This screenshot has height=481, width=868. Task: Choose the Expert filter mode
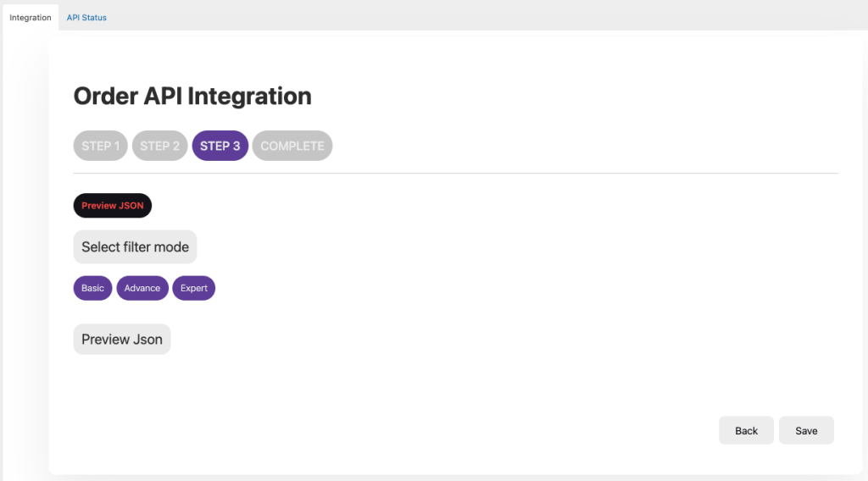click(193, 288)
